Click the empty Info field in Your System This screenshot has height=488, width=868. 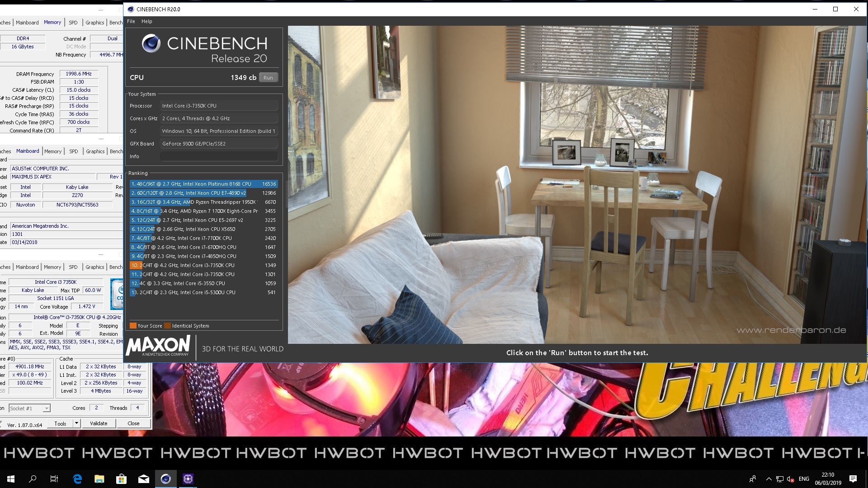click(219, 156)
